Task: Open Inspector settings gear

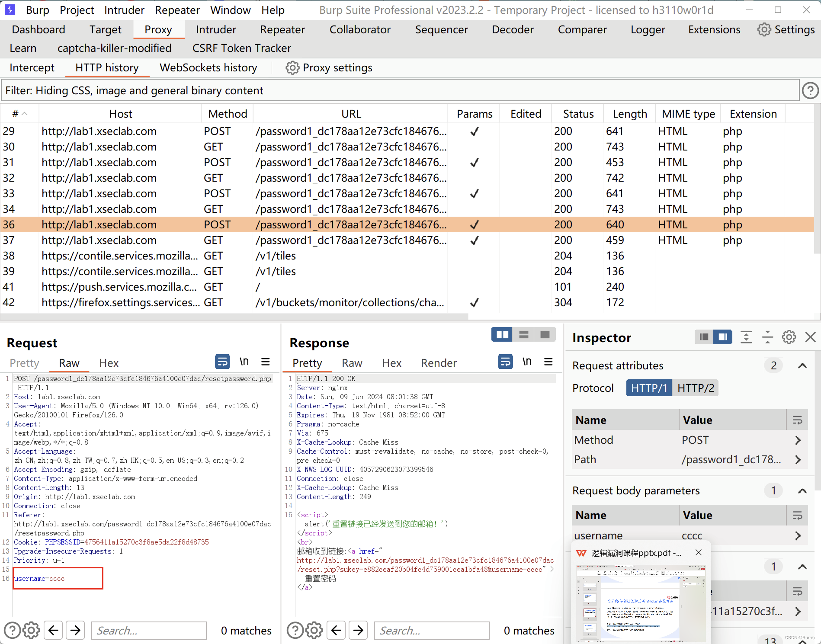Action: 789,337
